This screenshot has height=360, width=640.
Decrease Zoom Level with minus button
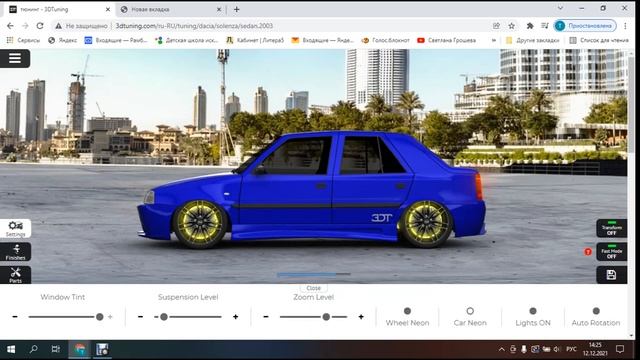tap(266, 317)
